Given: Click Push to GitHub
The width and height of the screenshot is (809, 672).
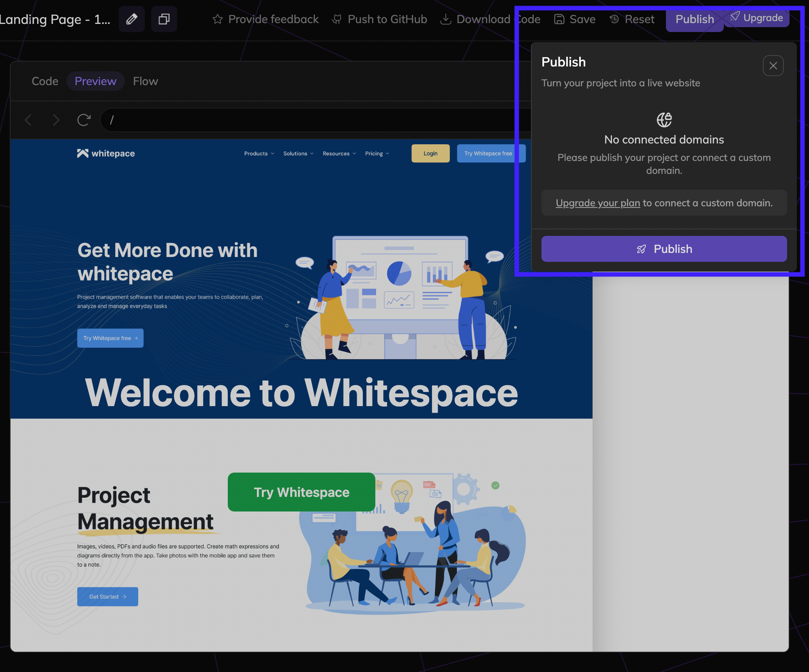Looking at the screenshot, I should point(379,19).
